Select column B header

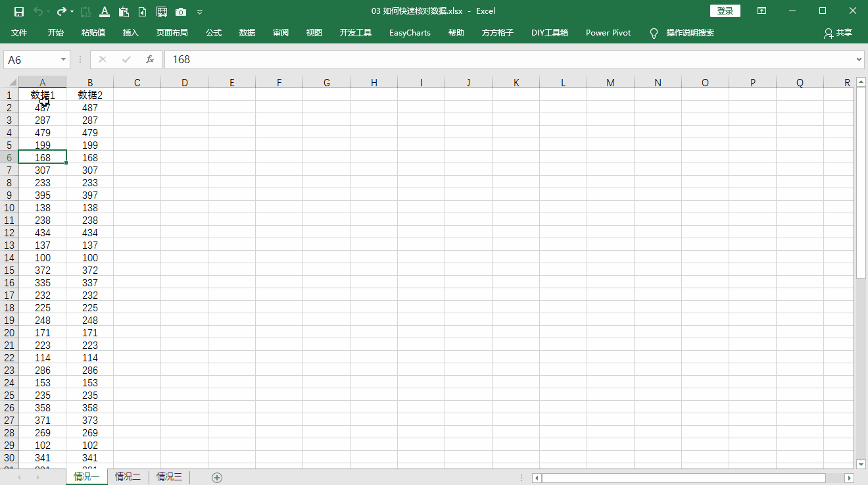point(90,82)
